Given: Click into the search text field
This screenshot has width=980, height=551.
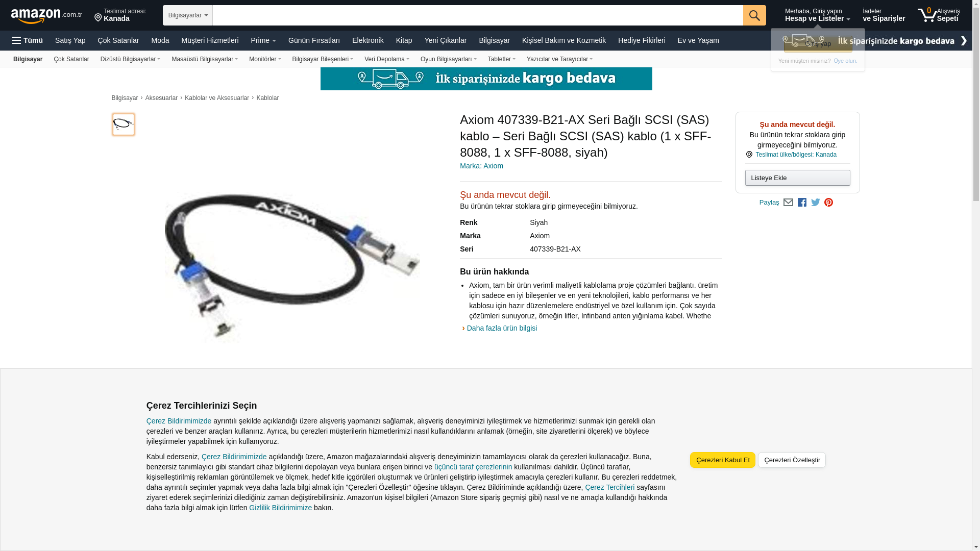Looking at the screenshot, I should click(478, 15).
